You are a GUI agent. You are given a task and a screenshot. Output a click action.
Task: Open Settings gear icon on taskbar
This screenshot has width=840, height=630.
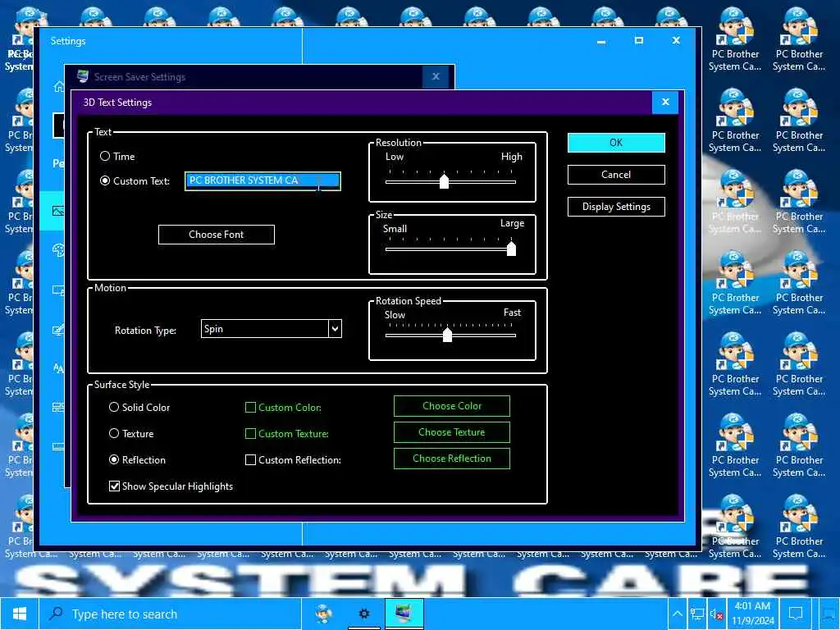[363, 614]
